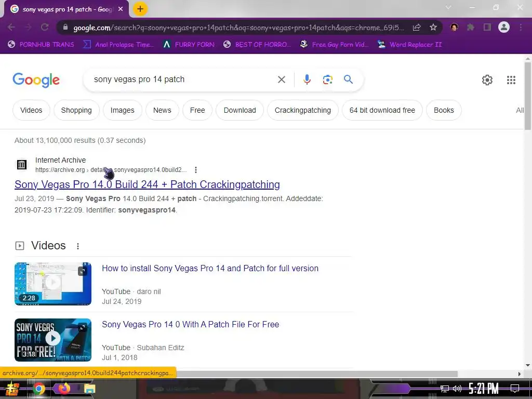The image size is (532, 399).
Task: Open the extensions puzzle piece icon
Action: click(x=471, y=27)
